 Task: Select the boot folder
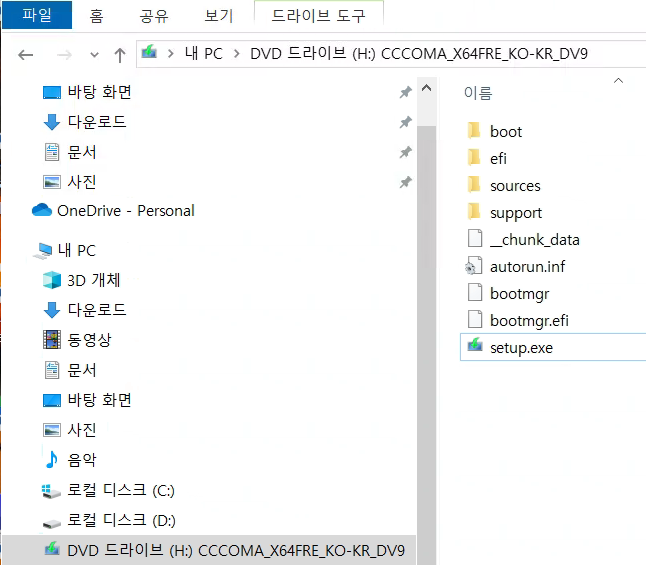506,132
